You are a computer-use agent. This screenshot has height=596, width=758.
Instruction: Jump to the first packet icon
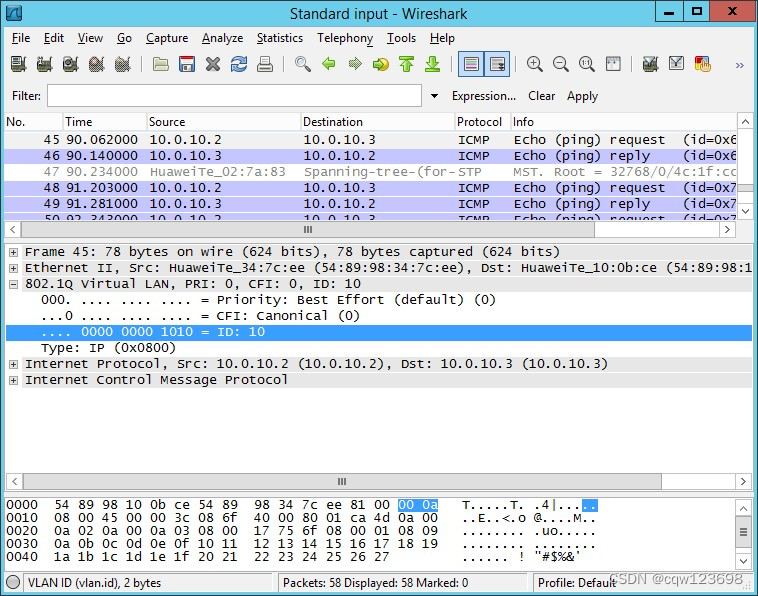point(407,64)
